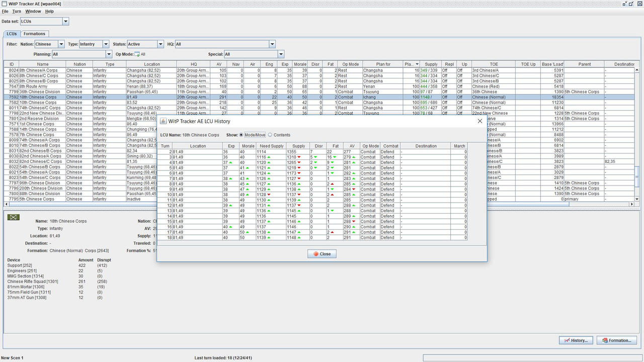Select the 18th Chinese Corps row
The width and height of the screenshot is (644, 362).
(319, 97)
